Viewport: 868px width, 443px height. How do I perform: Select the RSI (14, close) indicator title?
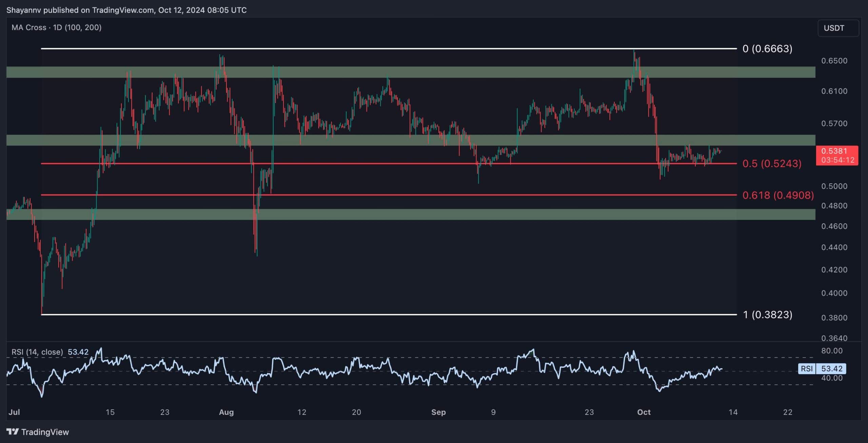[37, 352]
